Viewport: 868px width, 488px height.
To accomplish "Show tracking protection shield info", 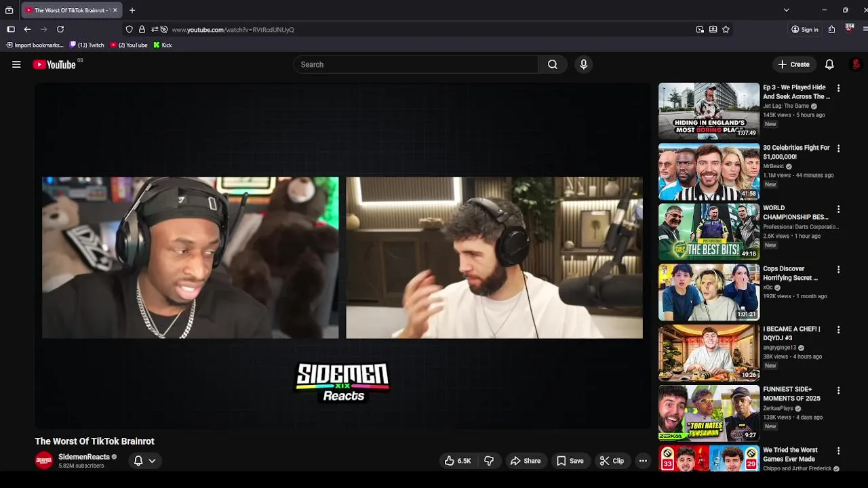I will (x=130, y=29).
